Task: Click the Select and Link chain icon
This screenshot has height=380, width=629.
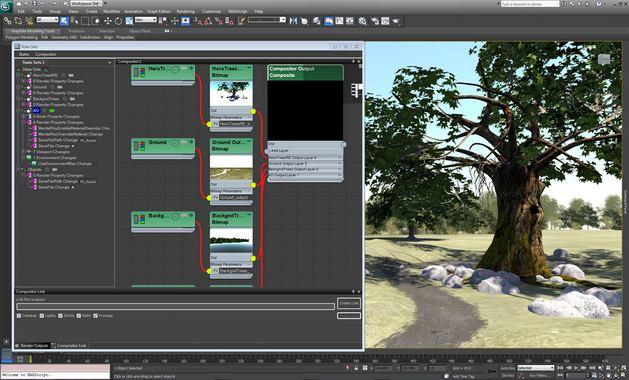Action: (x=8, y=21)
